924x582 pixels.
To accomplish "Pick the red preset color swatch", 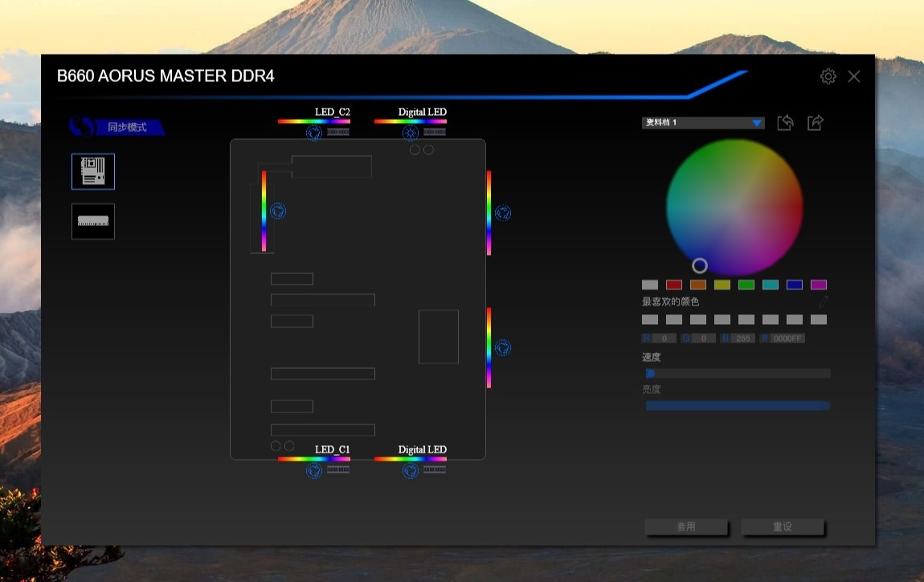I will coord(673,285).
